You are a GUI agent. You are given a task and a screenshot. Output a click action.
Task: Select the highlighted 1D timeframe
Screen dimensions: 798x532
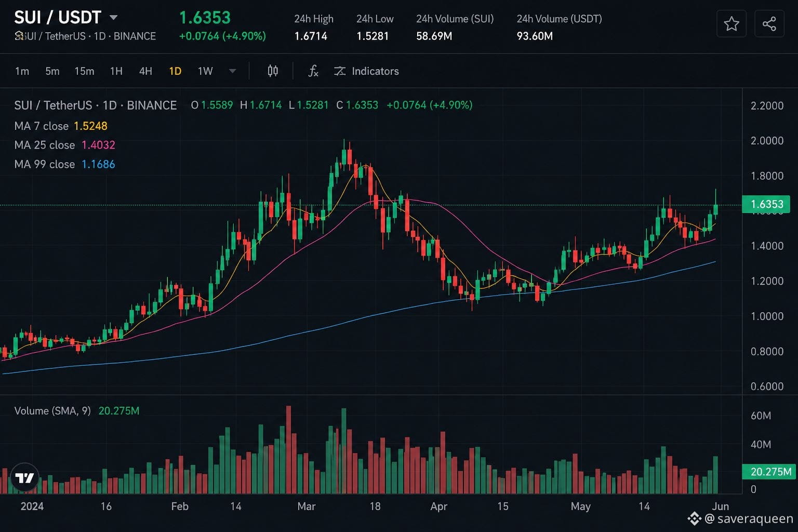tap(175, 71)
